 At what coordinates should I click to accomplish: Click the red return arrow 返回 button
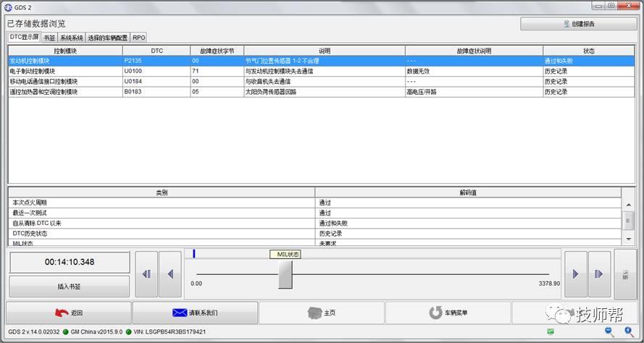69,313
